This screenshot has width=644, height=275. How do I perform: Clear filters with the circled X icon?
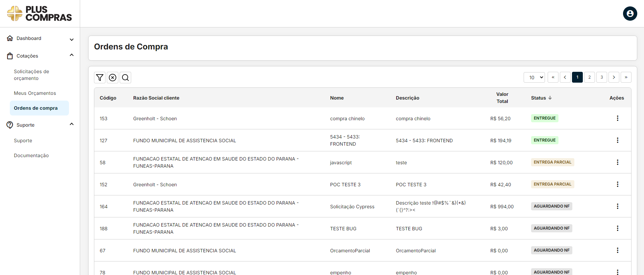pyautogui.click(x=113, y=78)
